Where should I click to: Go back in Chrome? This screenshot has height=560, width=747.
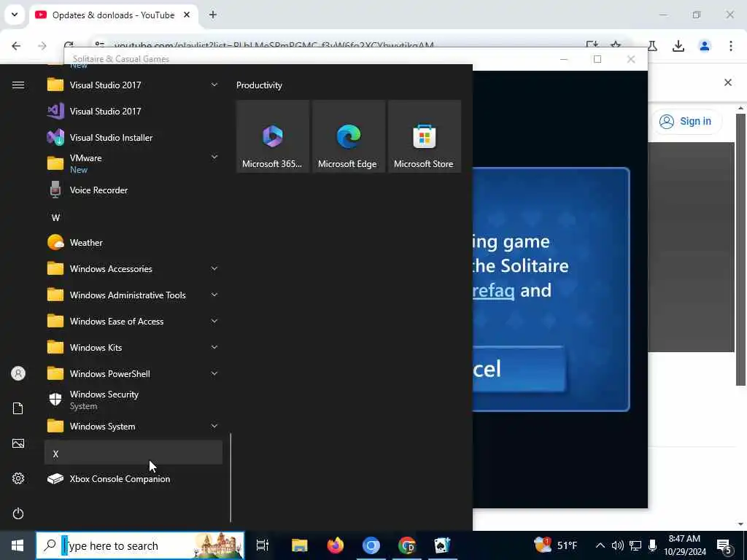pos(16,46)
